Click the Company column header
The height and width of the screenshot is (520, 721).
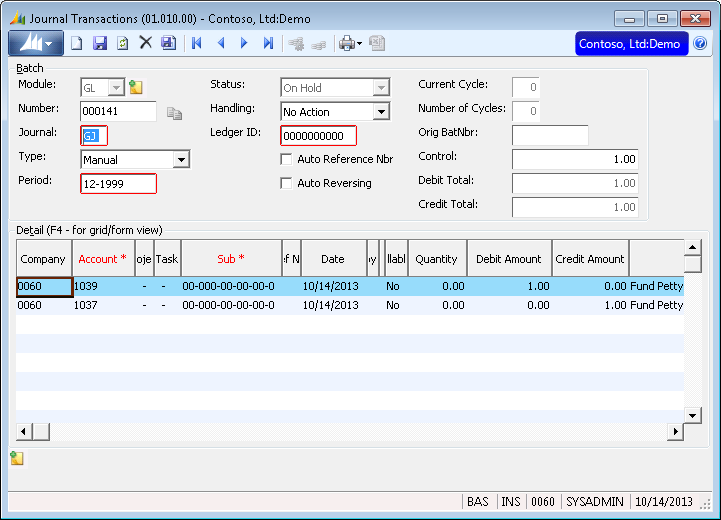pos(44,259)
